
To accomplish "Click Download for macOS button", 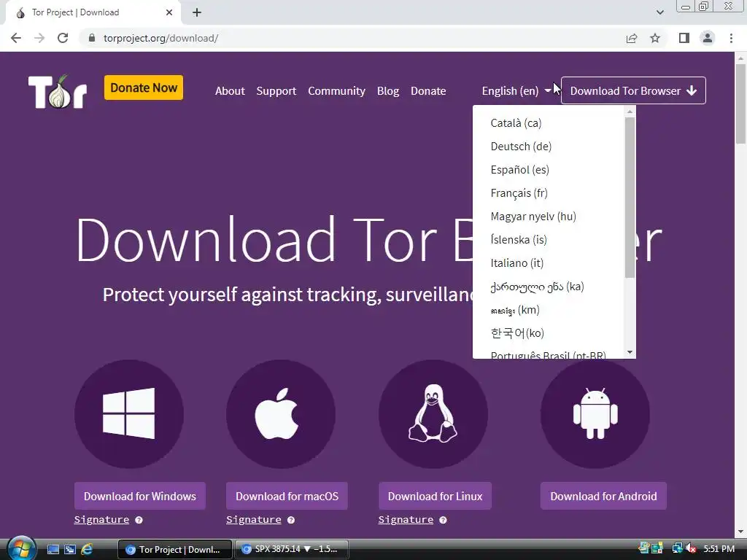I will 287,496.
